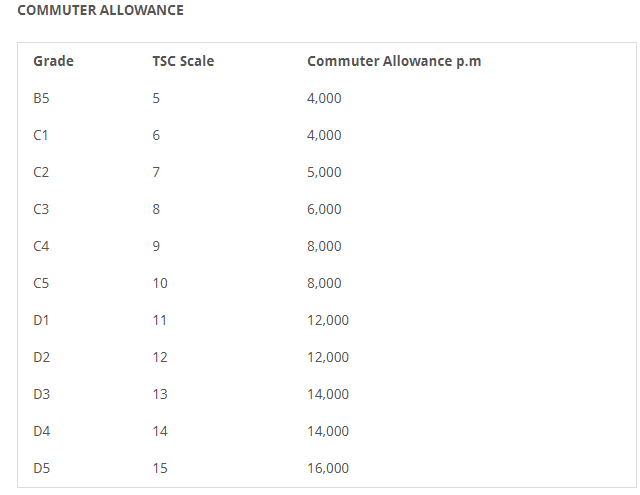Click TSC Scale value 10
This screenshot has height=495, width=640.
(160, 283)
